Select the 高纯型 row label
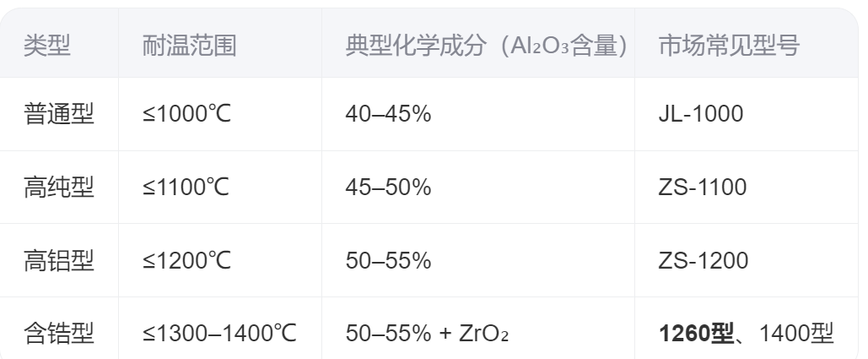The width and height of the screenshot is (868, 359). (x=58, y=187)
